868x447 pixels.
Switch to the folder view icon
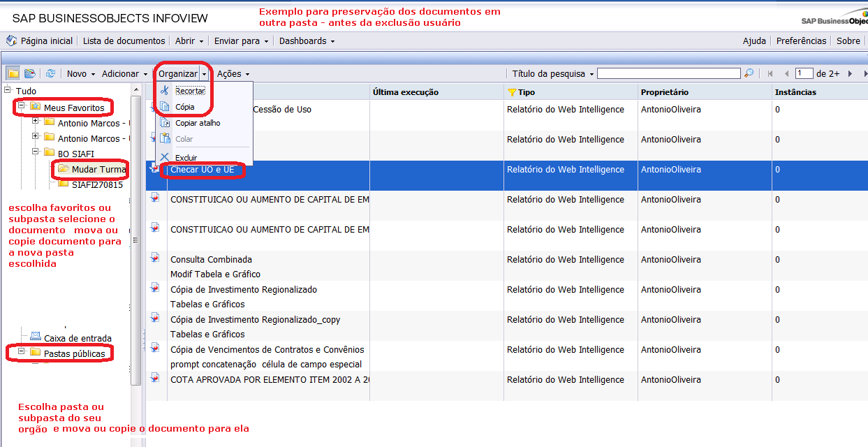click(13, 73)
